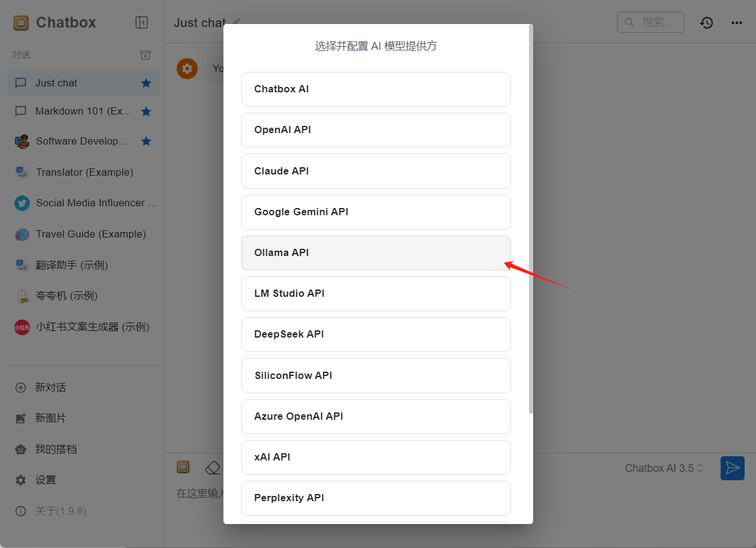Choose Perplexity API from the provider list
The width and height of the screenshot is (756, 548).
click(376, 498)
